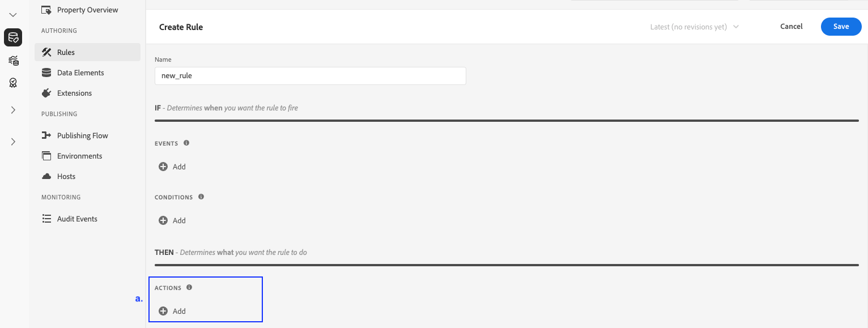The width and height of the screenshot is (868, 328).
Task: Expand the upper right-pointing chevron in left rail
Action: click(13, 110)
